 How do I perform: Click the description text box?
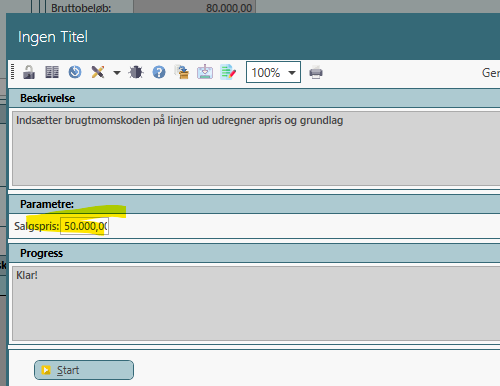click(x=256, y=149)
